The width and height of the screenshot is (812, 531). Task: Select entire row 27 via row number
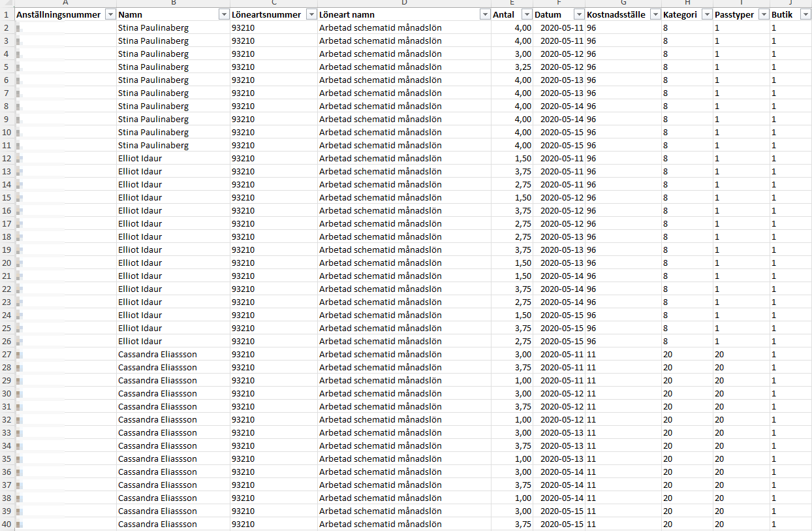[x=7, y=354]
